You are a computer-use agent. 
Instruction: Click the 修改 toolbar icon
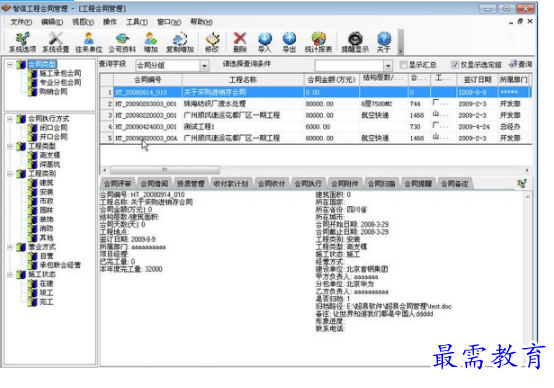212,42
